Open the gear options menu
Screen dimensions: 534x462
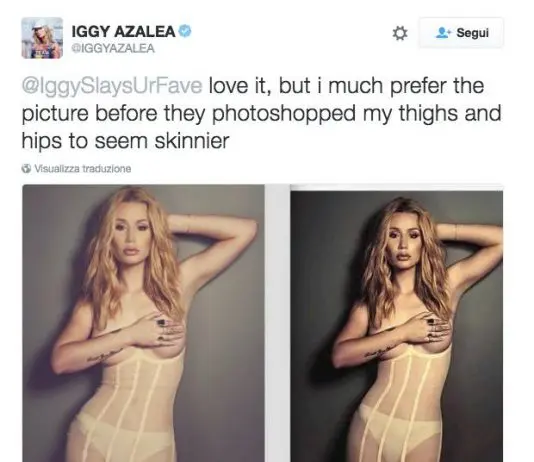(399, 33)
